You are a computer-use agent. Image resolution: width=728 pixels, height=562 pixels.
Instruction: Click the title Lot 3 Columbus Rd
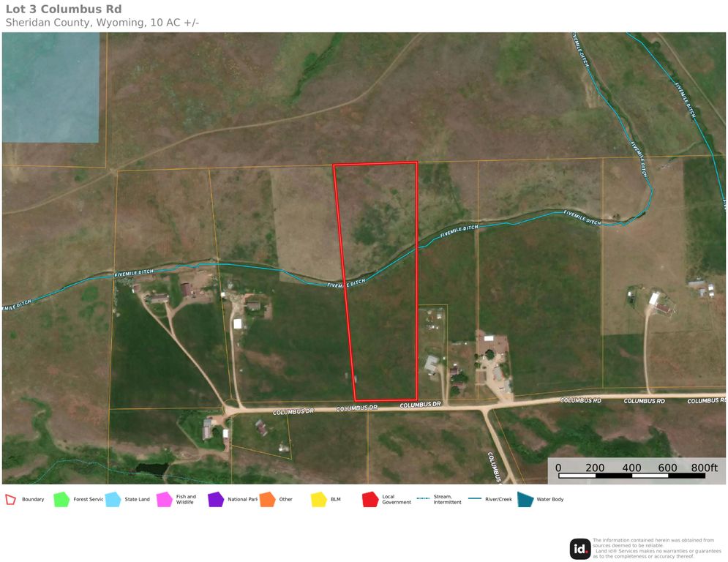[x=64, y=9]
